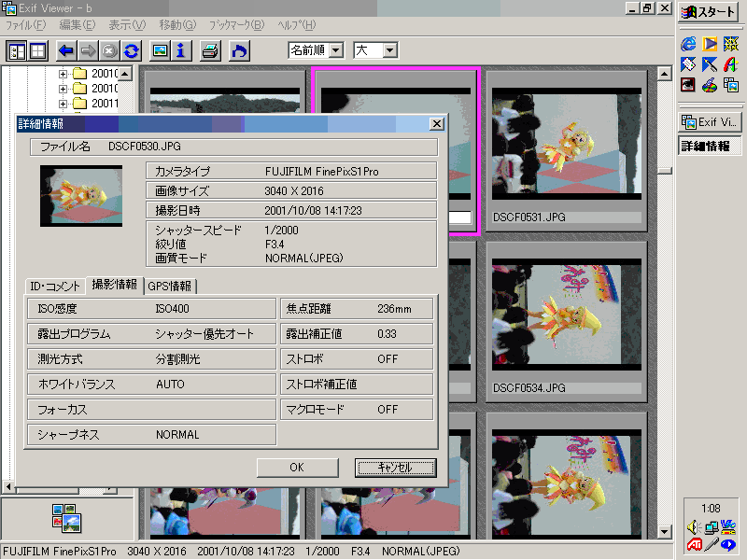This screenshot has height=560, width=747.
Task: Click the blue back arrow toolbar icon
Action: (x=66, y=50)
